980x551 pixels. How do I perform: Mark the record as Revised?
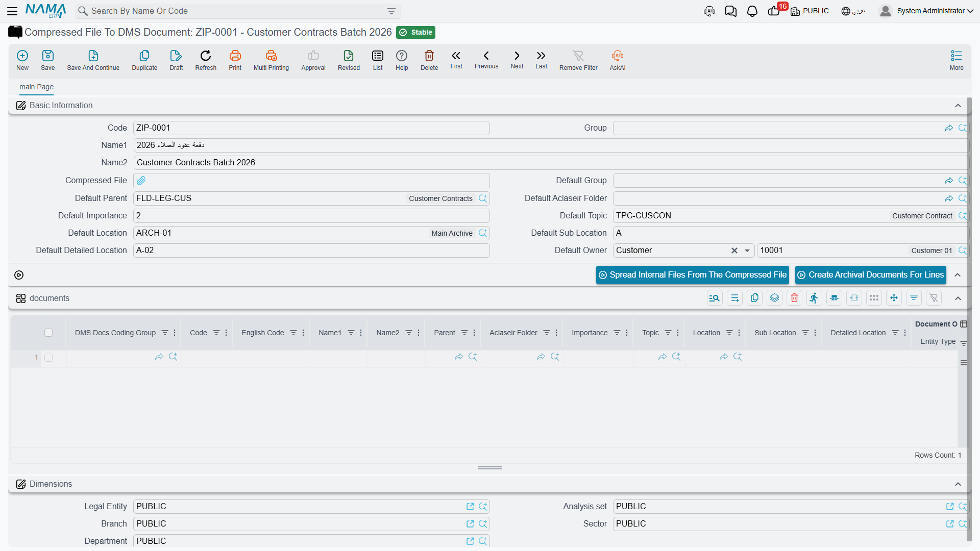click(x=349, y=60)
